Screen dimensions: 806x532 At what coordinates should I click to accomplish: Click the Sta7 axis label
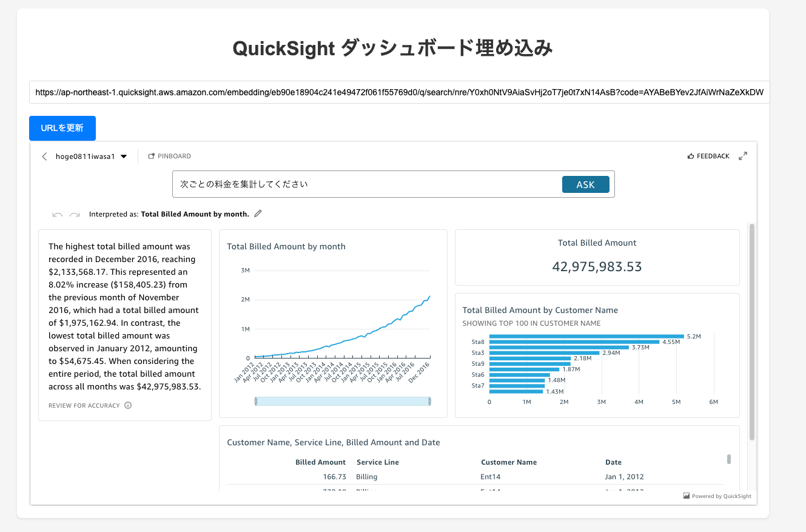[x=478, y=386]
